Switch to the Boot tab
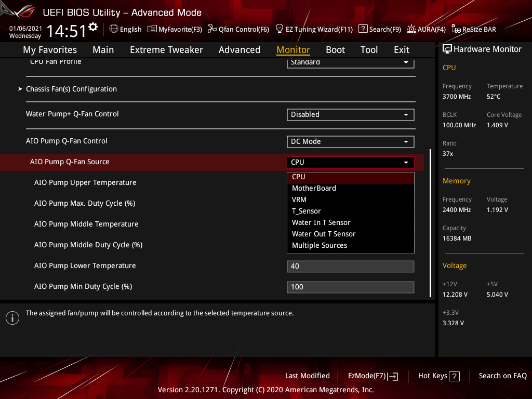 pos(335,50)
